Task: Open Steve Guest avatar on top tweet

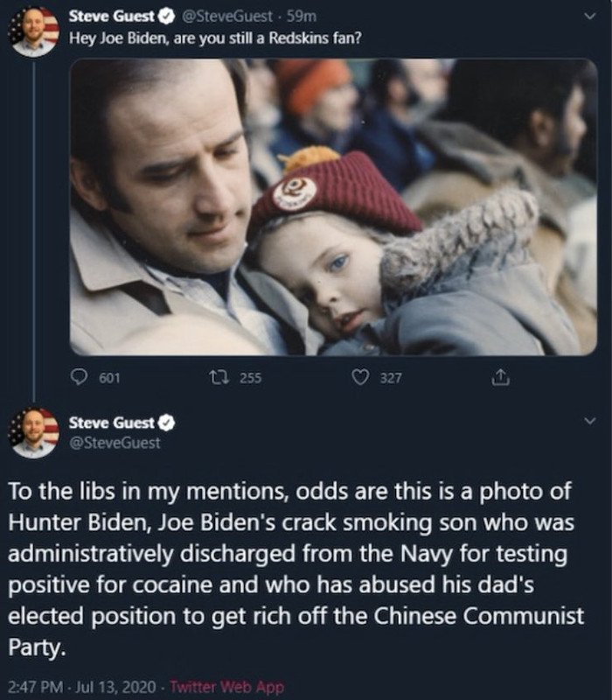Action: pyautogui.click(x=34, y=31)
